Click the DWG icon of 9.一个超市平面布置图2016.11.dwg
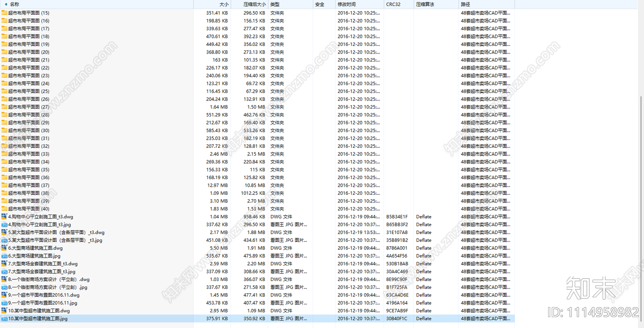This screenshot has width=644, height=328. coord(4,295)
